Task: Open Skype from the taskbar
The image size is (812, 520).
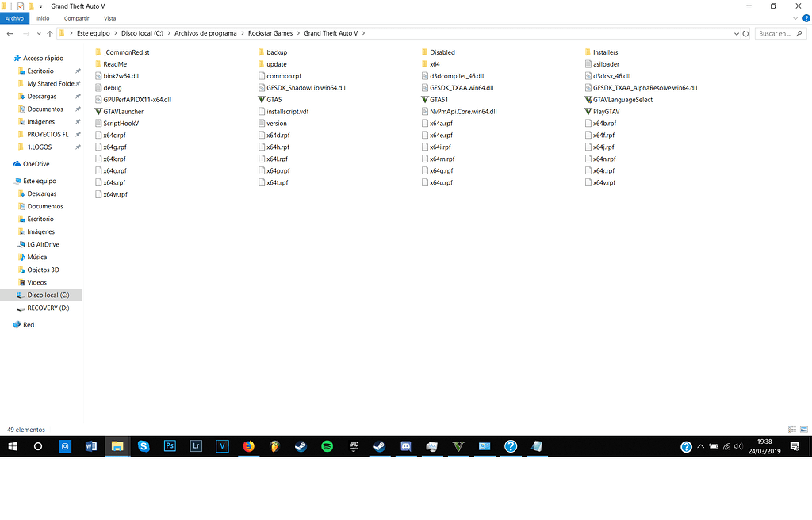Action: tap(144, 446)
